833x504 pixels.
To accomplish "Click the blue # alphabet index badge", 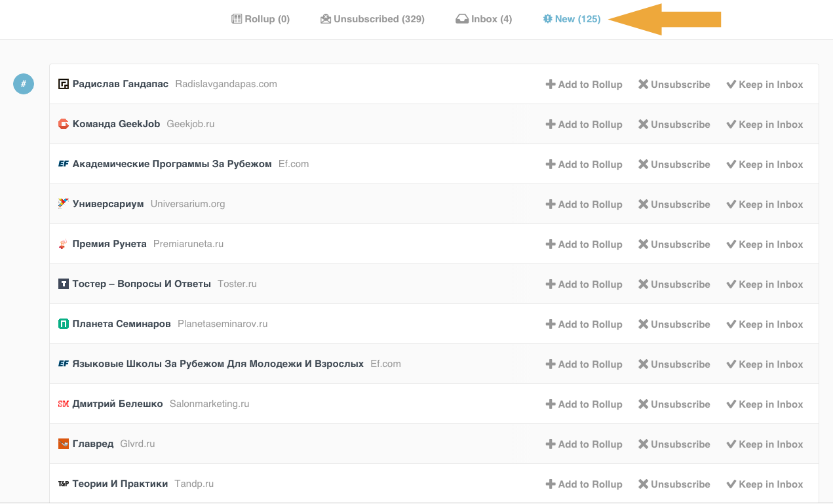I will point(24,84).
